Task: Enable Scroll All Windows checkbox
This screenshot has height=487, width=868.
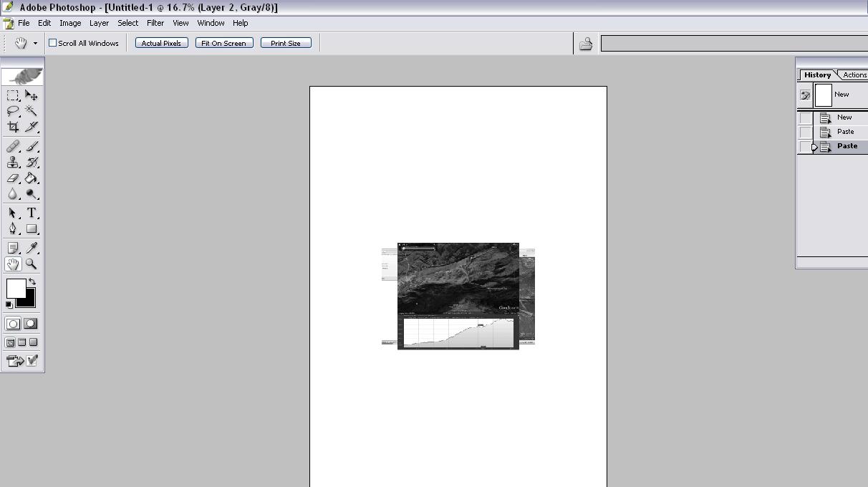Action: pos(52,43)
